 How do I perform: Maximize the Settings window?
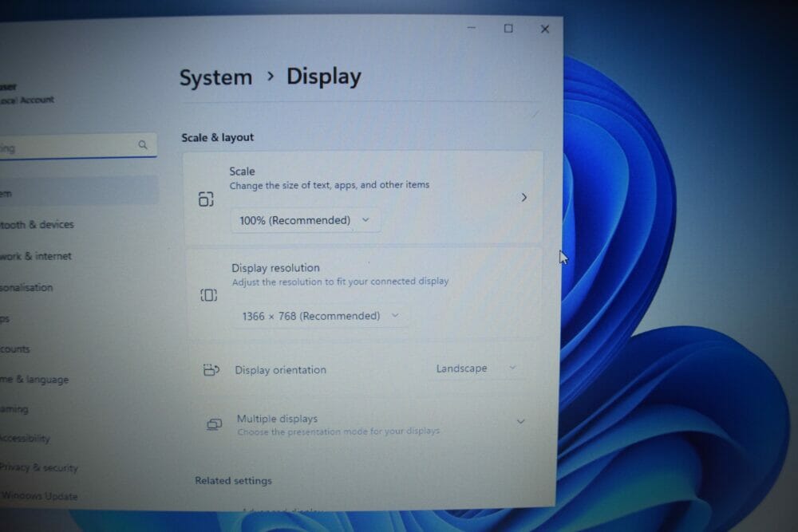[x=508, y=29]
